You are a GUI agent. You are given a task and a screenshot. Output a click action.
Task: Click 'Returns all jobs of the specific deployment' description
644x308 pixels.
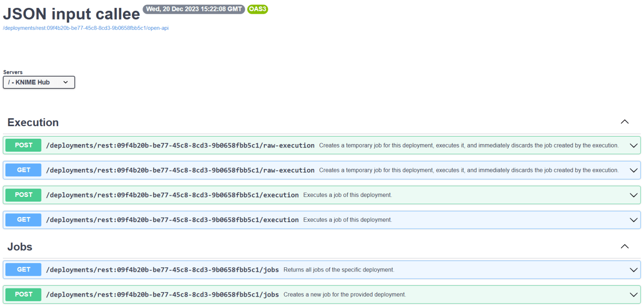point(339,270)
